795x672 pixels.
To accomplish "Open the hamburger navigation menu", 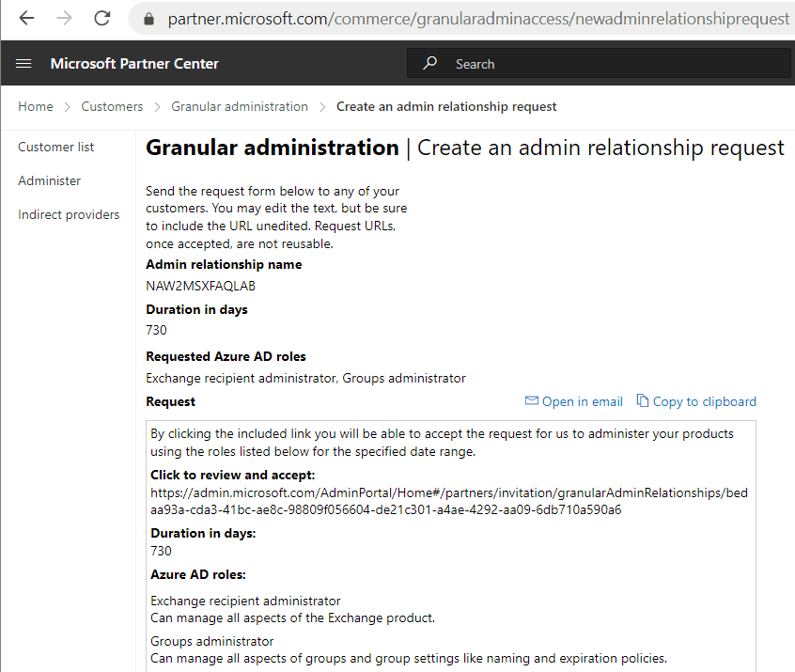I will (23, 63).
